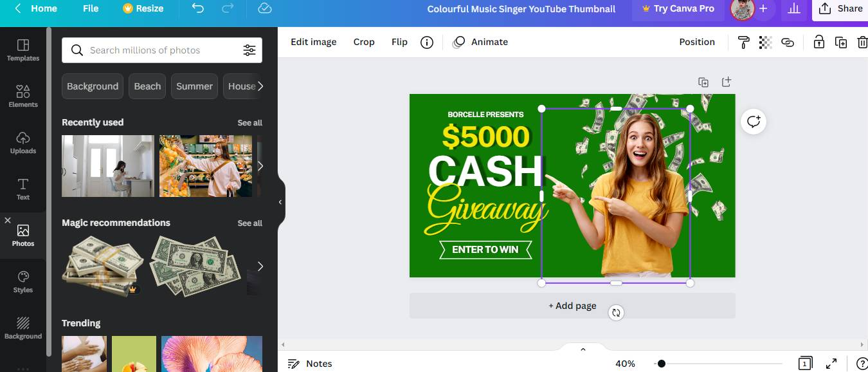868x372 pixels.
Task: Open the File menu
Action: 91,8
